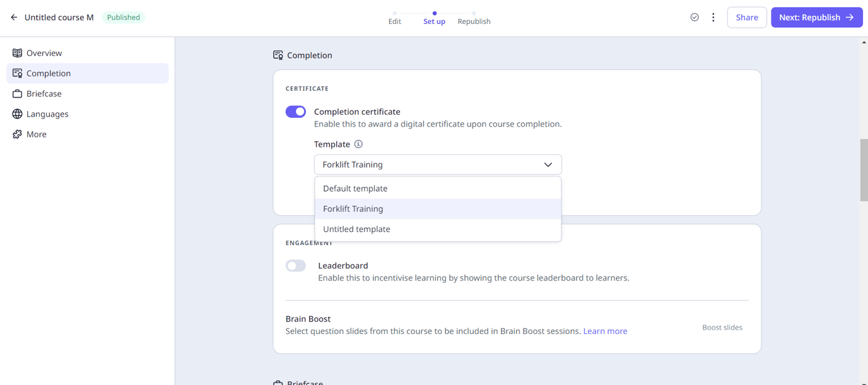Click the Published status badge

[x=123, y=17]
